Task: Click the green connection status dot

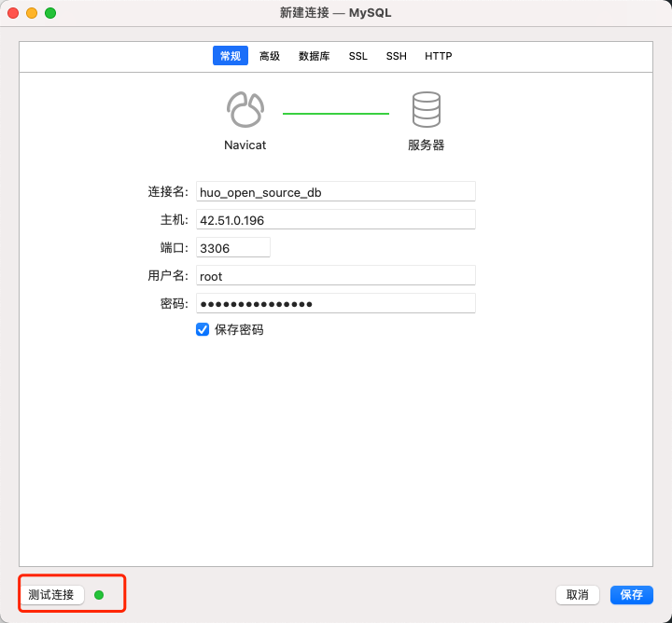Action: coord(99,595)
